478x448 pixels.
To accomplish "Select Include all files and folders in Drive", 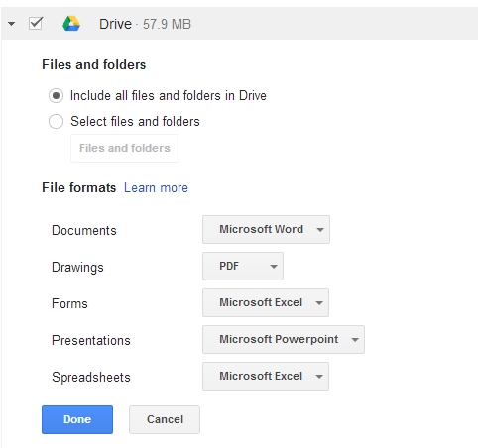I will [x=56, y=96].
